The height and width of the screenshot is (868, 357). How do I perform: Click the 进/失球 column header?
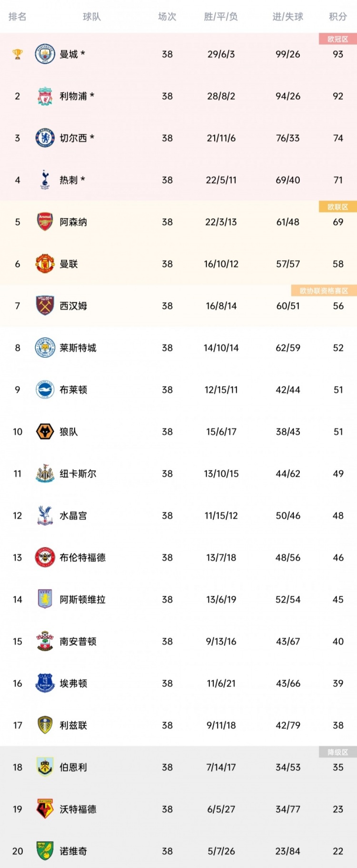[x=288, y=17]
